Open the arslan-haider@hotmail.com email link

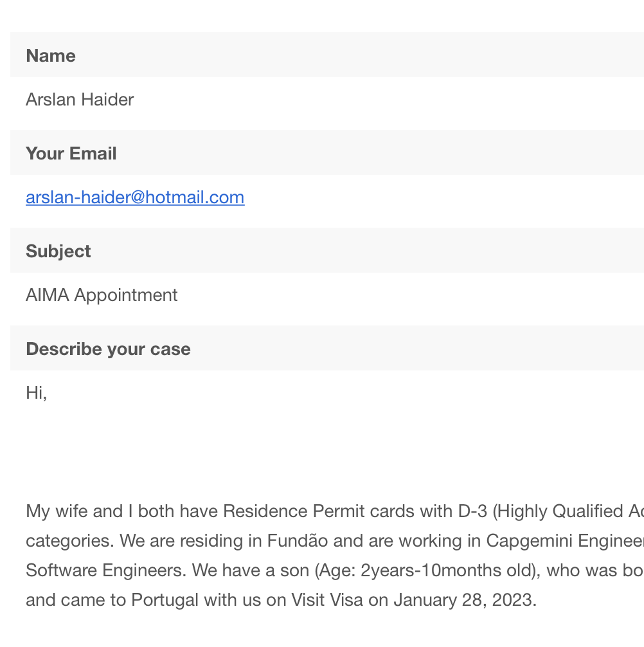pyautogui.click(x=135, y=197)
